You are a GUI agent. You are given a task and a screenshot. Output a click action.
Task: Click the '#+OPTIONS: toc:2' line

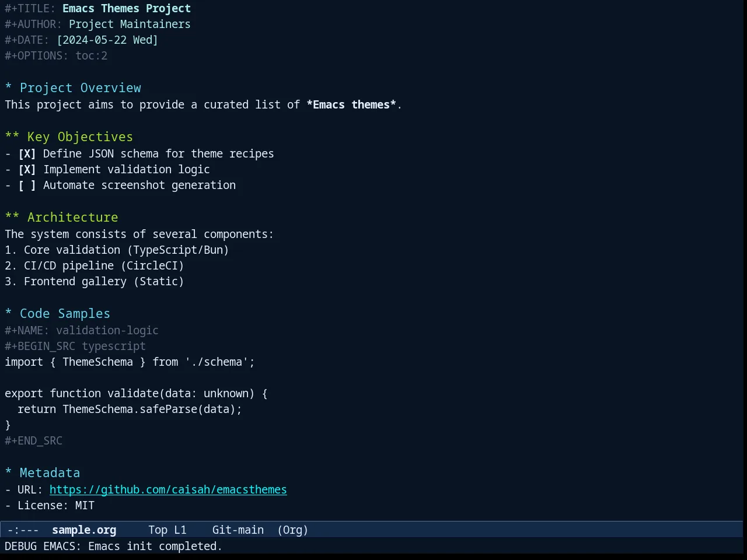tap(56, 55)
